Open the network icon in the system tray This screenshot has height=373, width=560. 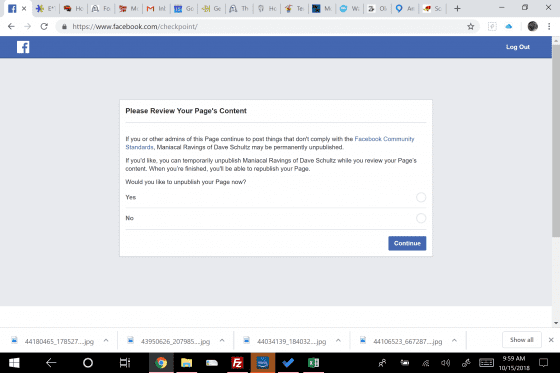[425, 363]
